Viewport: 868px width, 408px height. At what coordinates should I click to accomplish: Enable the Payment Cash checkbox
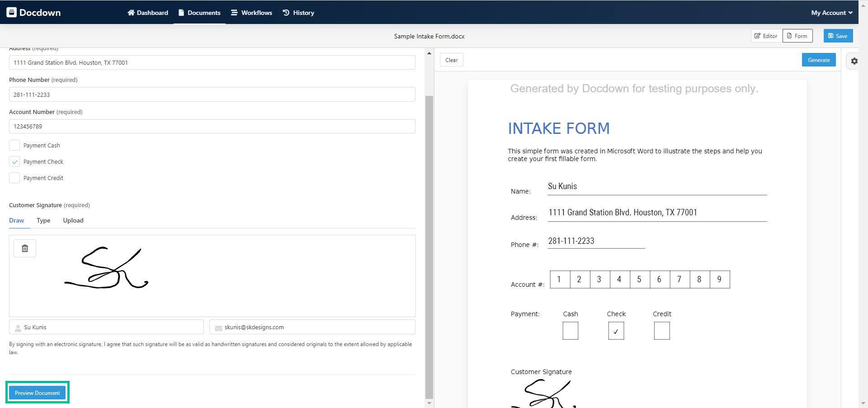coord(14,145)
